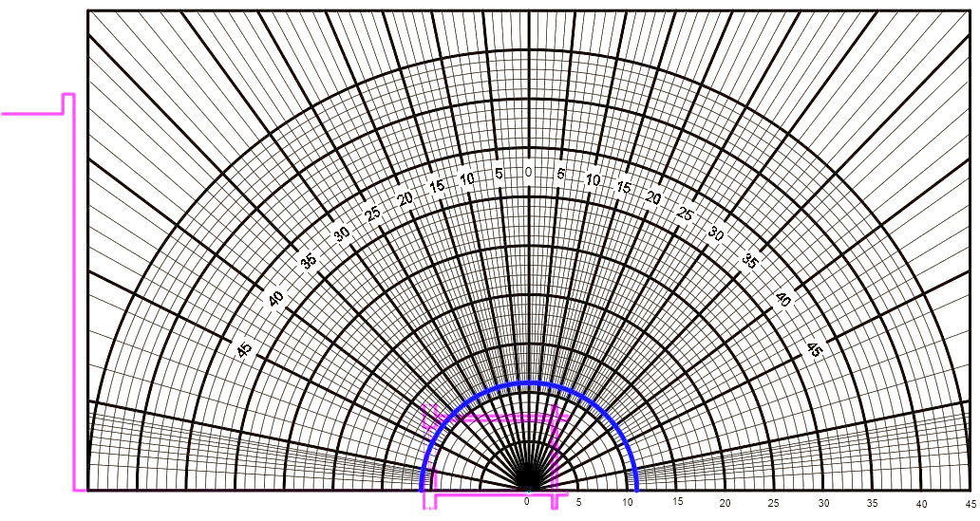Image resolution: width=980 pixels, height=521 pixels.
Task: Click the "10" label on the bottom axis
Action: (x=628, y=502)
